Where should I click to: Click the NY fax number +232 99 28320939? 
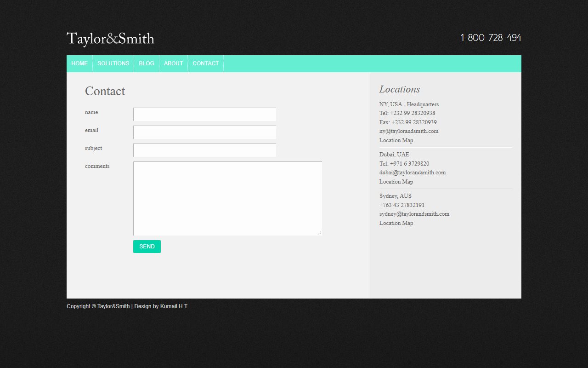[x=414, y=122]
